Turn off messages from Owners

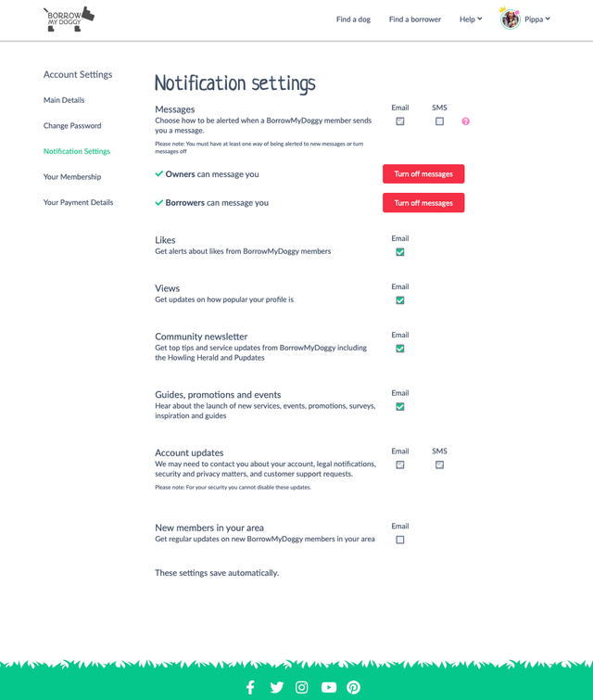pyautogui.click(x=423, y=174)
